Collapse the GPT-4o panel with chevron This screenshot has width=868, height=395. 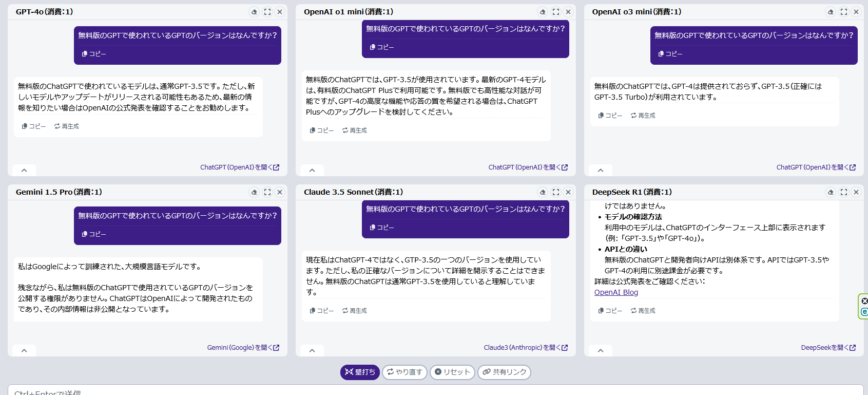click(24, 170)
